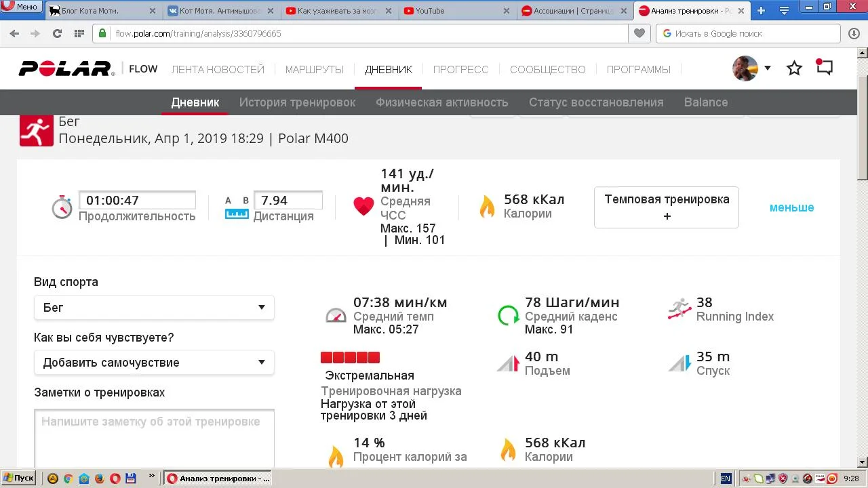Image resolution: width=868 pixels, height=488 pixels.
Task: Open the tab menu list icon
Action: click(785, 11)
